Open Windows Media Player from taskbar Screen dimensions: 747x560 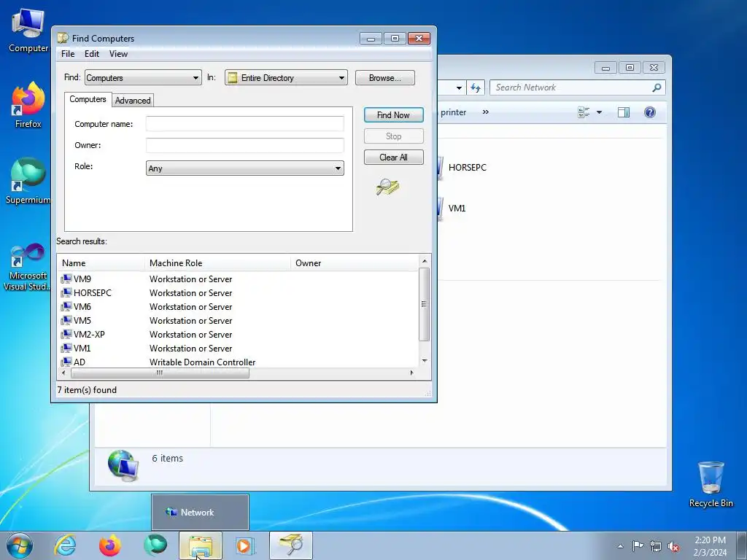point(245,545)
